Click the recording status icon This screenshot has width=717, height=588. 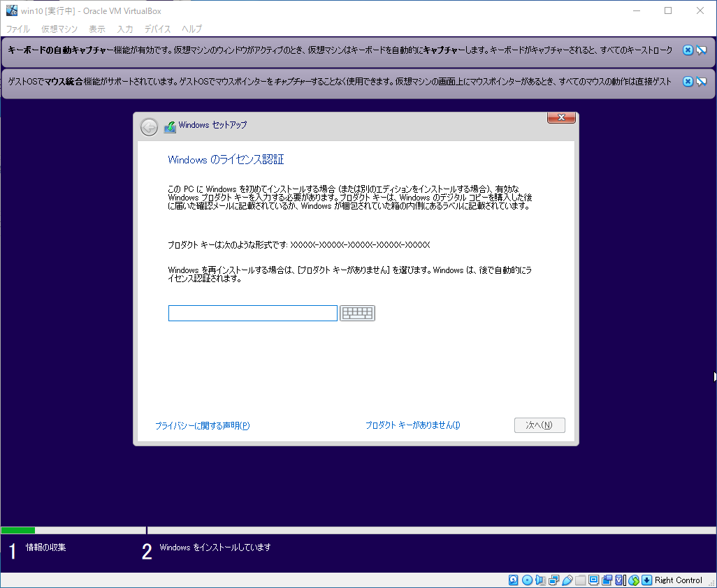click(x=607, y=580)
